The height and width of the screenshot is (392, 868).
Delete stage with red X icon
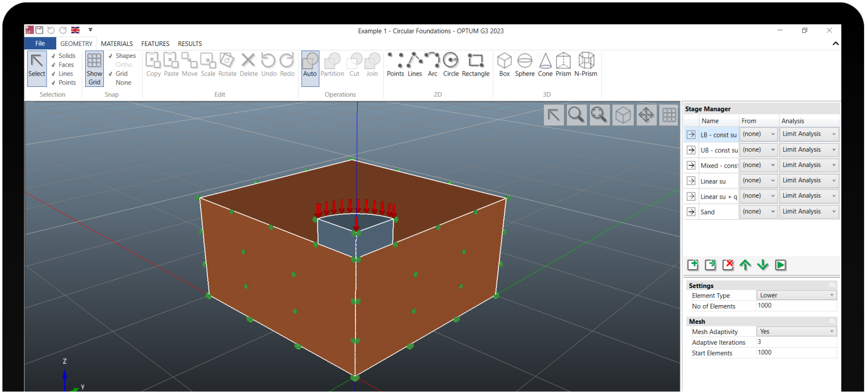point(728,265)
